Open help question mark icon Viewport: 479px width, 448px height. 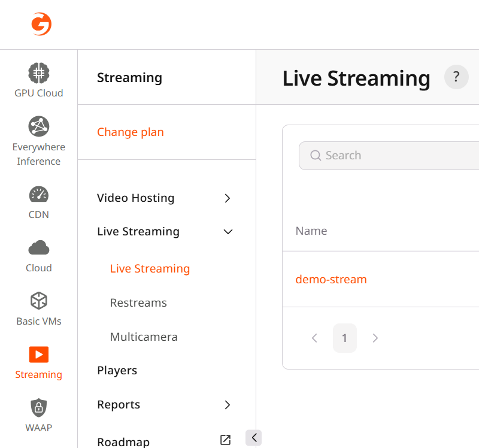click(x=456, y=77)
